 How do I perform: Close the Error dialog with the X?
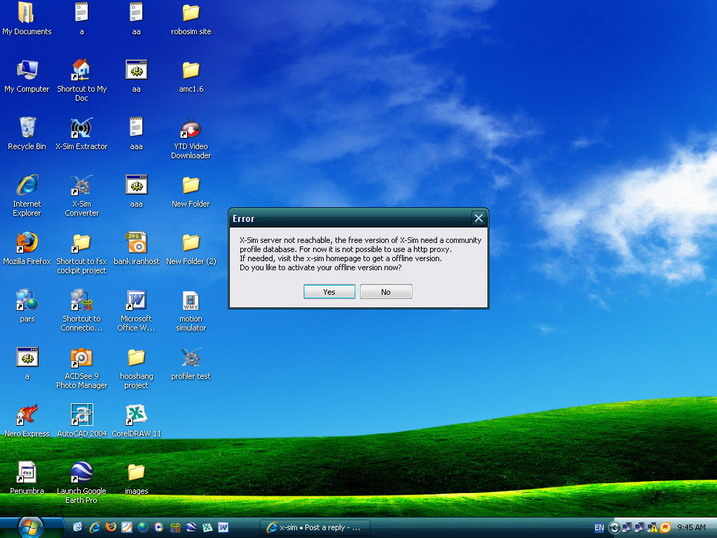click(x=478, y=218)
